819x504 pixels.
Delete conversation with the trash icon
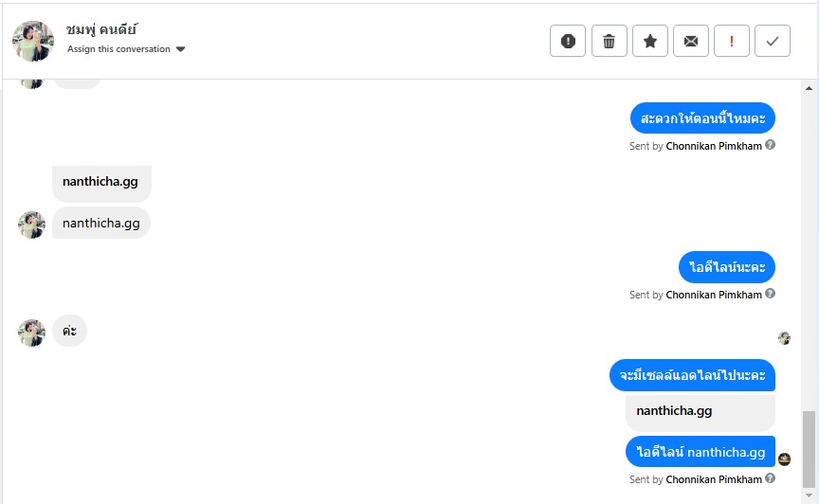609,41
